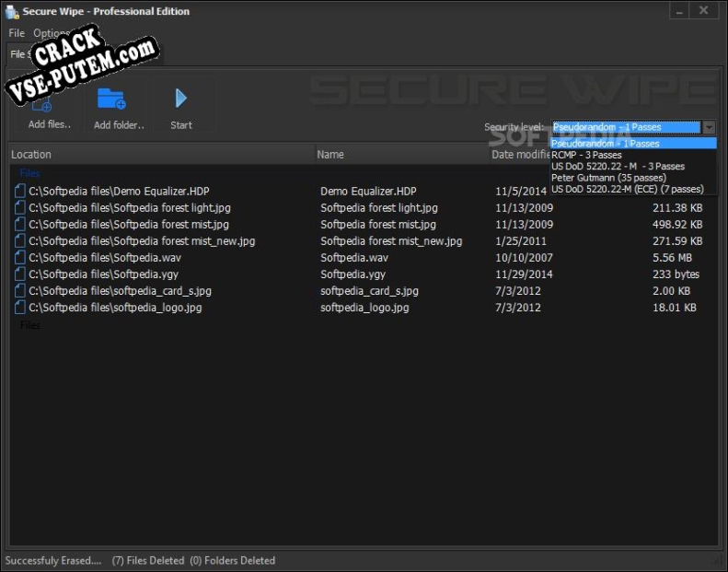Viewport: 728px width, 572px height.
Task: Collapse the Security level dropdown arrow
Action: 709,127
